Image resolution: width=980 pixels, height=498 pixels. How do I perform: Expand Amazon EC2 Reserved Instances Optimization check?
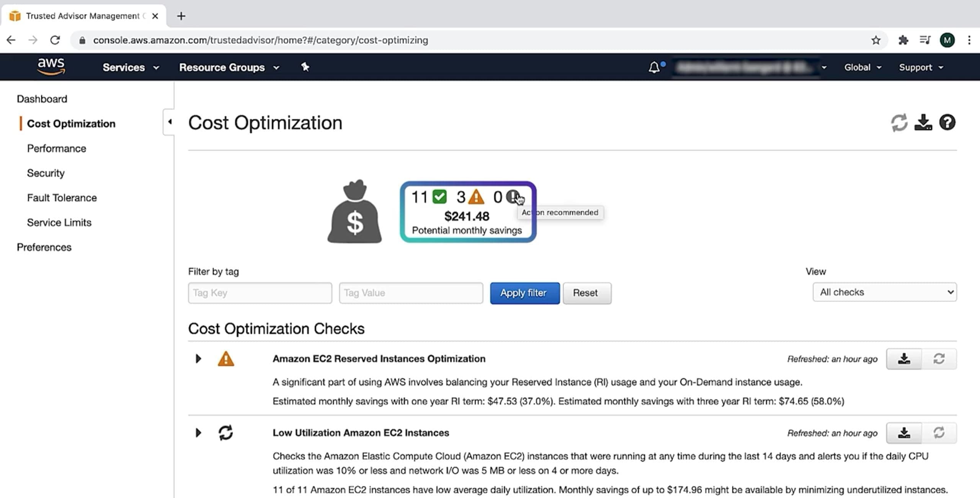tap(198, 359)
